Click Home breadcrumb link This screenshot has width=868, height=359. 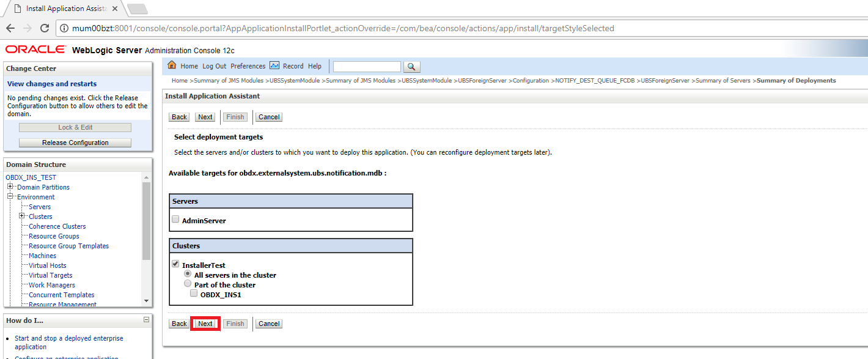pos(180,81)
